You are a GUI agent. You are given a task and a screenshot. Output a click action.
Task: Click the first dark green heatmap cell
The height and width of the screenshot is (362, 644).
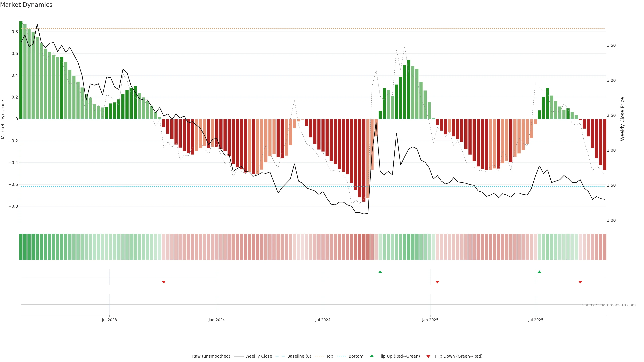coord(21,247)
